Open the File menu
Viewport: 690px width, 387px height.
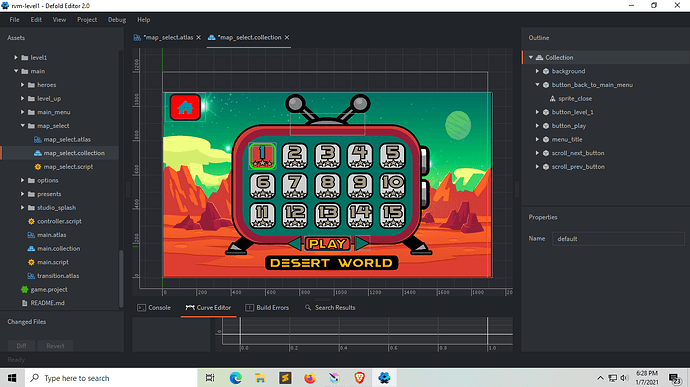tap(15, 20)
